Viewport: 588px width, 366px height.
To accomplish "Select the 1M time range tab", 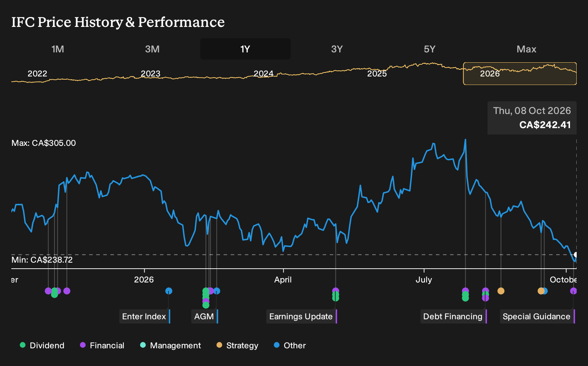I will pos(58,49).
